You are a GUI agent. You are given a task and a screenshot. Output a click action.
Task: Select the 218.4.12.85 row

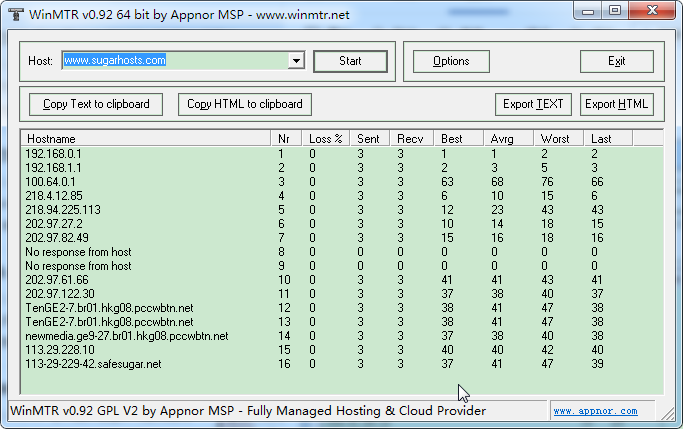coord(342,196)
